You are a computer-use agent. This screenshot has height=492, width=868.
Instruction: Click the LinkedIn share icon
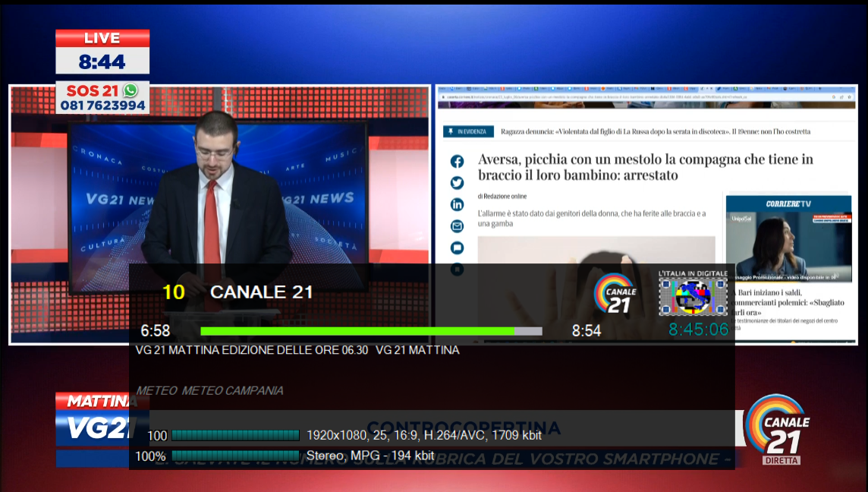[457, 204]
